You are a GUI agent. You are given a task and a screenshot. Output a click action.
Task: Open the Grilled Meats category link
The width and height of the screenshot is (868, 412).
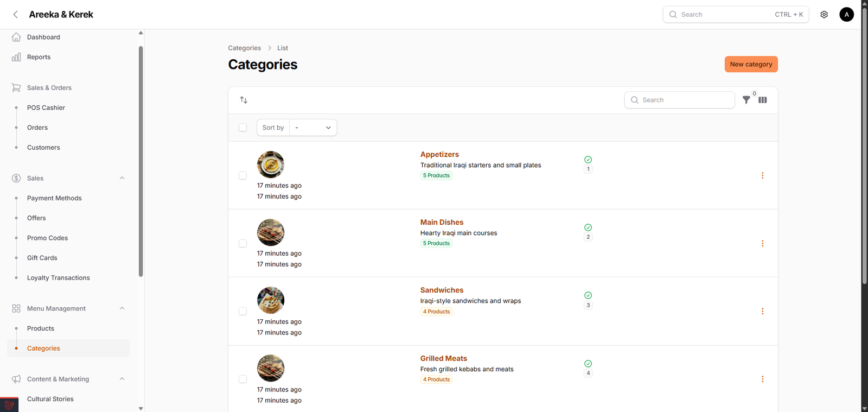pos(443,358)
